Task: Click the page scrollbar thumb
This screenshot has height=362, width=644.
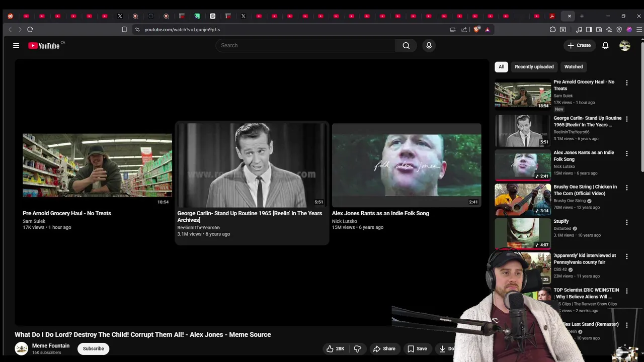Action: point(642,108)
